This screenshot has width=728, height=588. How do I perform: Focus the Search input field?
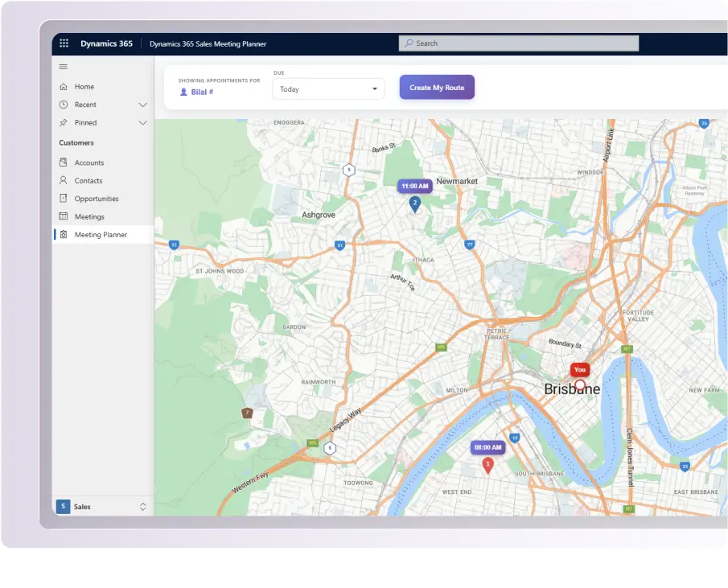[x=519, y=43]
